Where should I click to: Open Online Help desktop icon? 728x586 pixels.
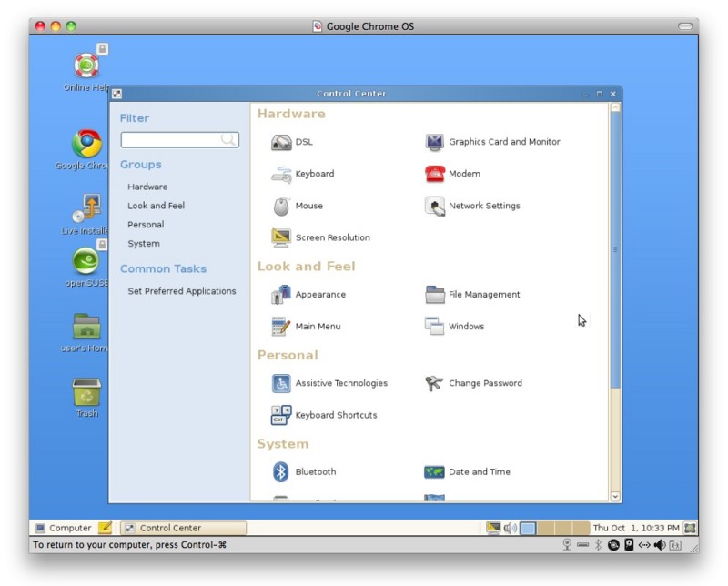(86, 66)
